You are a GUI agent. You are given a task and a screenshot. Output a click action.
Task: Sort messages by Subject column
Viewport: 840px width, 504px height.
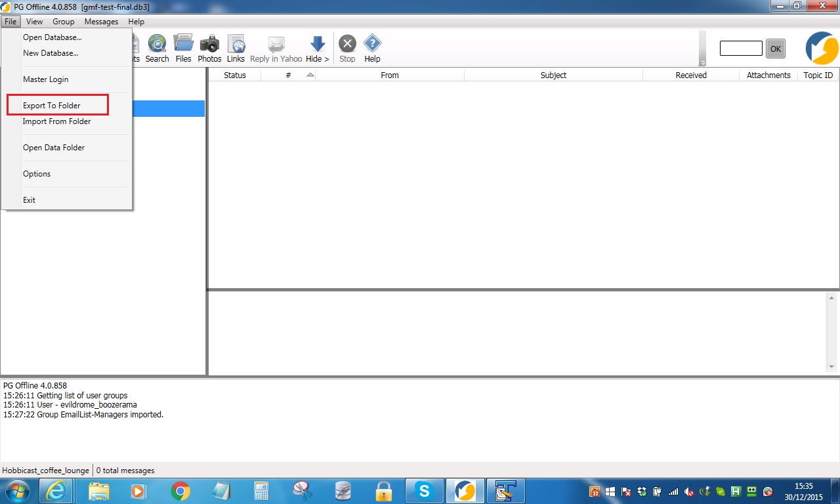553,75
